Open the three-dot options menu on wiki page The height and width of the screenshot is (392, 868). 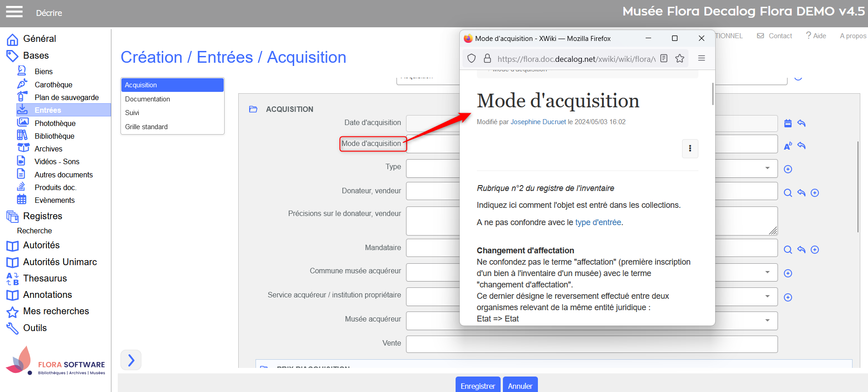(x=690, y=149)
